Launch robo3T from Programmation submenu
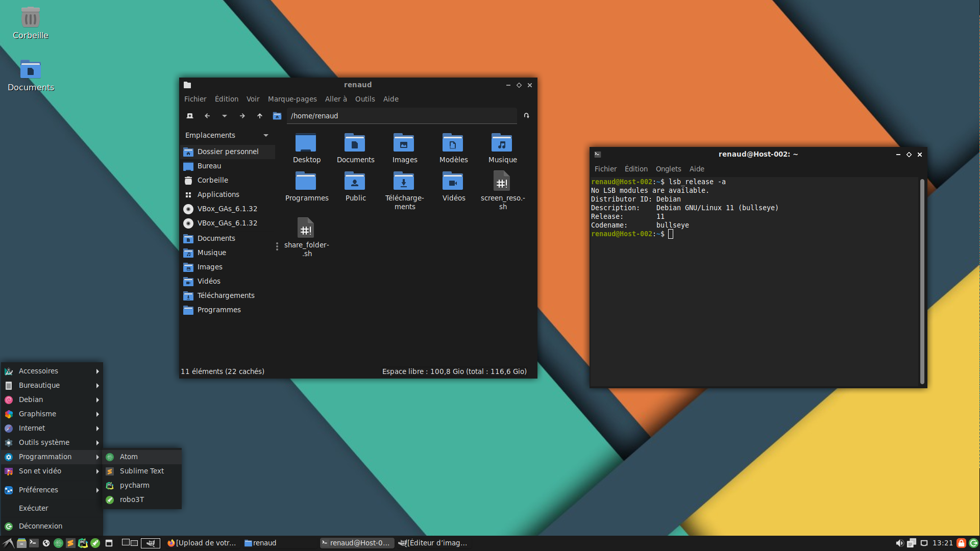This screenshot has height=551, width=980. (132, 499)
